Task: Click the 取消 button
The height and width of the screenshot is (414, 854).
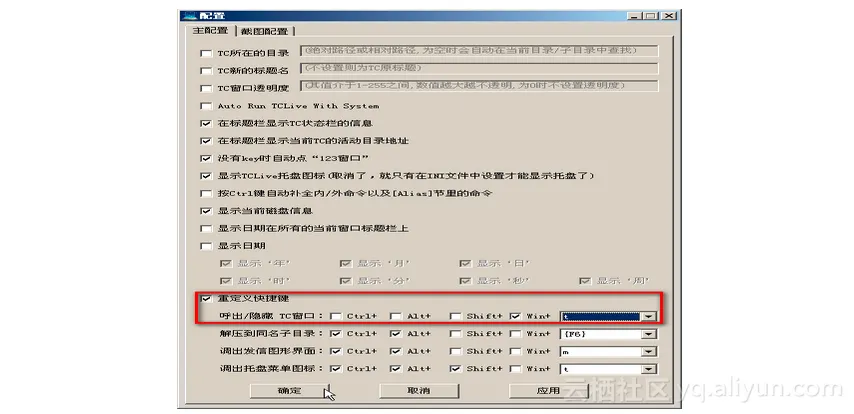Action: 419,391
